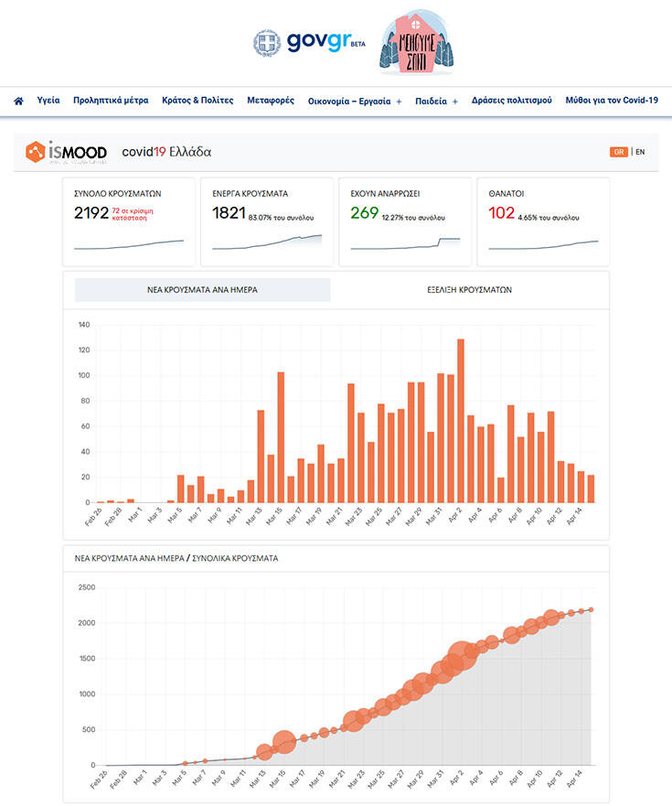The height and width of the screenshot is (806, 672).
Task: Select the GR language toggle
Action: pos(619,152)
